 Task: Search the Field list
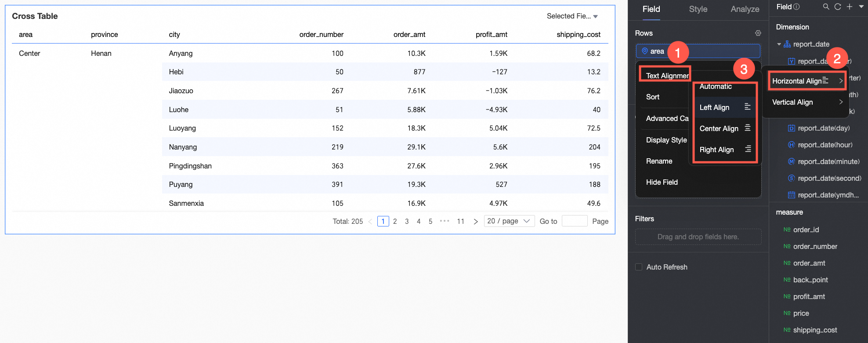click(826, 7)
